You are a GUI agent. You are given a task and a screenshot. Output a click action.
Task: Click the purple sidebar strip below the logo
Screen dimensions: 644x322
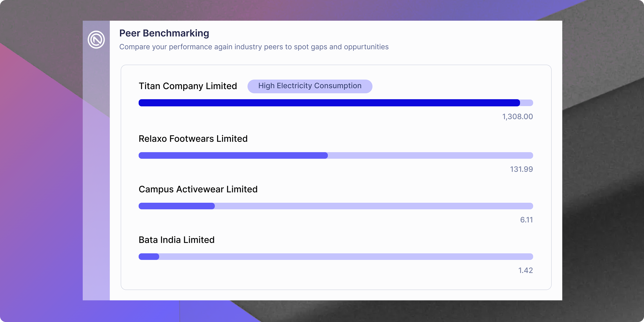96,175
